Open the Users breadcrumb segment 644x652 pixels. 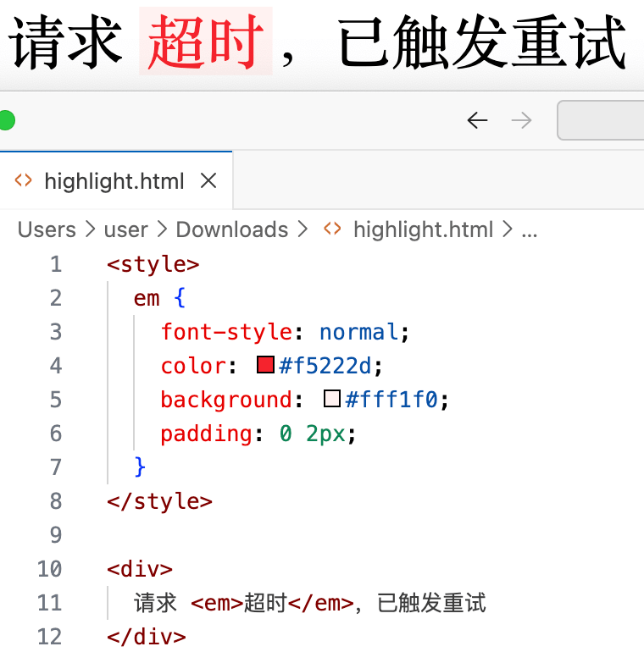click(x=47, y=229)
